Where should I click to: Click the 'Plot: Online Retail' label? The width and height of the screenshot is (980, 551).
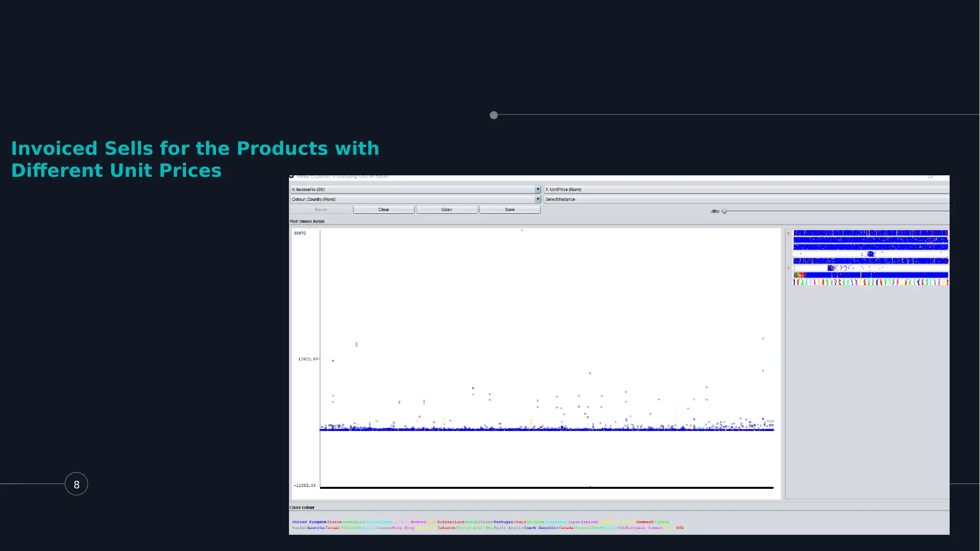pos(307,221)
